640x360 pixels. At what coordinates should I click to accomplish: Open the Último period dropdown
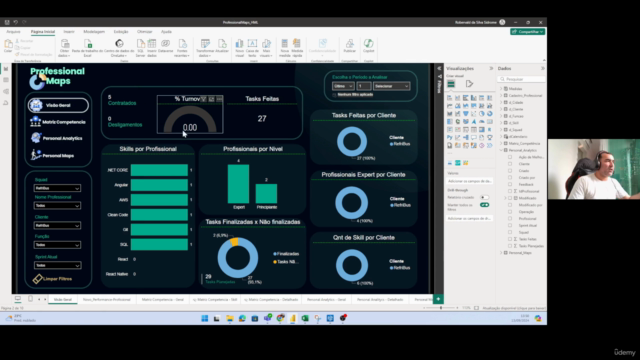click(343, 86)
